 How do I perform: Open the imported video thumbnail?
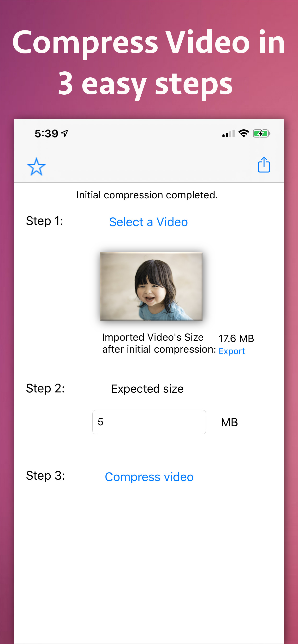151,286
